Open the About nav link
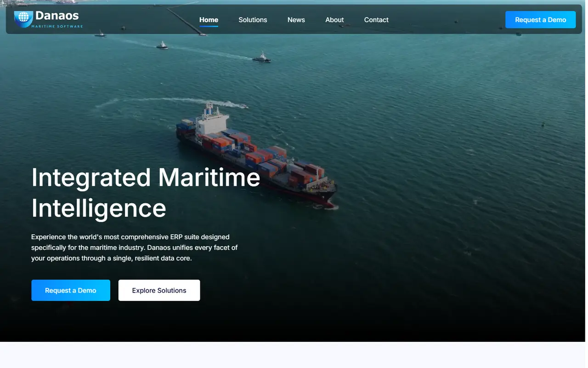Viewport: 588px width, 368px height. 334,20
